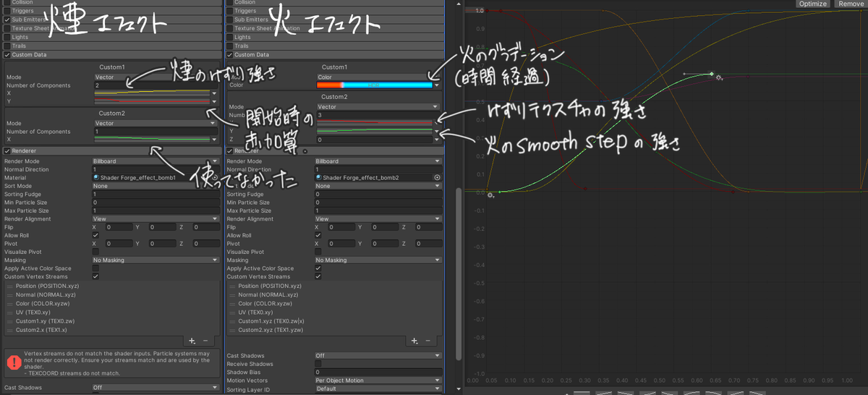Image resolution: width=868 pixels, height=395 pixels.
Task: Click the inspector vertical scrollbar
Action: pyautogui.click(x=459, y=275)
